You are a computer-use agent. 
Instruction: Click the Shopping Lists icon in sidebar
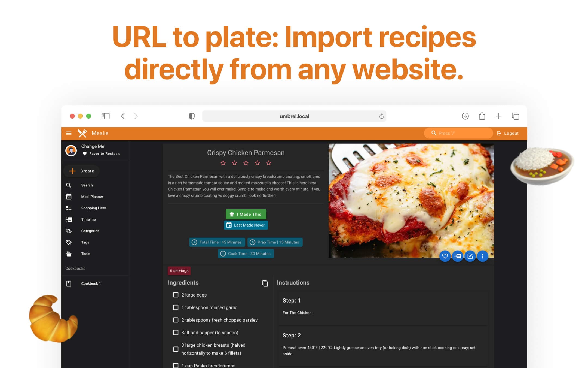[69, 208]
